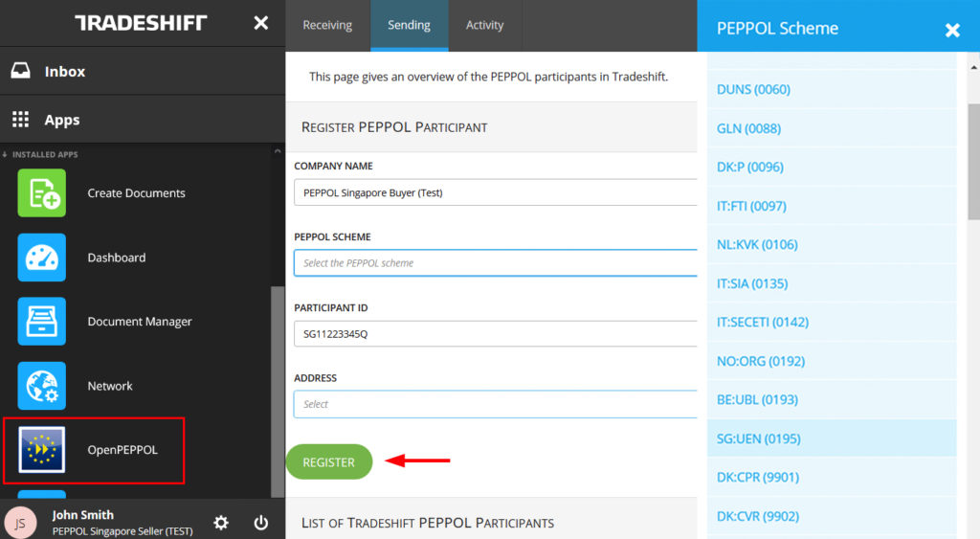This screenshot has width=980, height=539.
Task: Click the Tradeshift logo
Action: pos(141,23)
